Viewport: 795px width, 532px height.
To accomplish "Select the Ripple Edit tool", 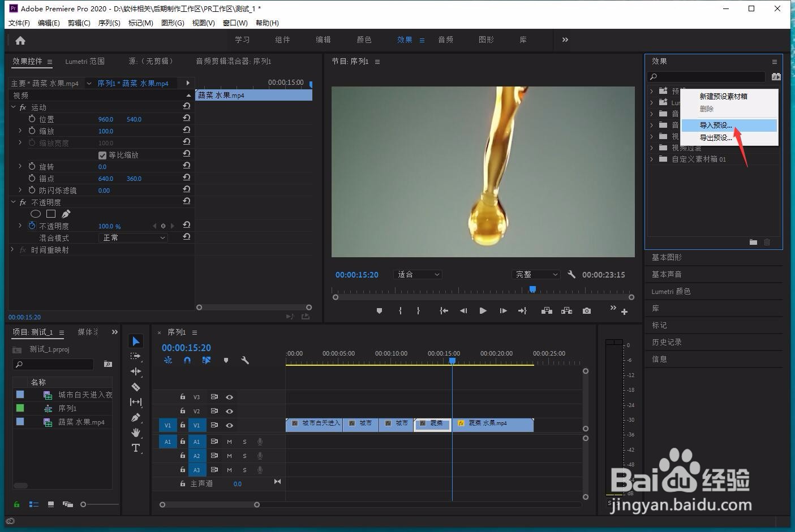I will coord(136,371).
